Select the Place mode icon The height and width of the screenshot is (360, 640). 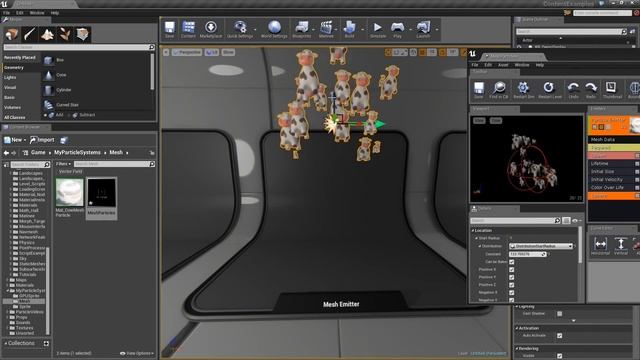[12, 34]
